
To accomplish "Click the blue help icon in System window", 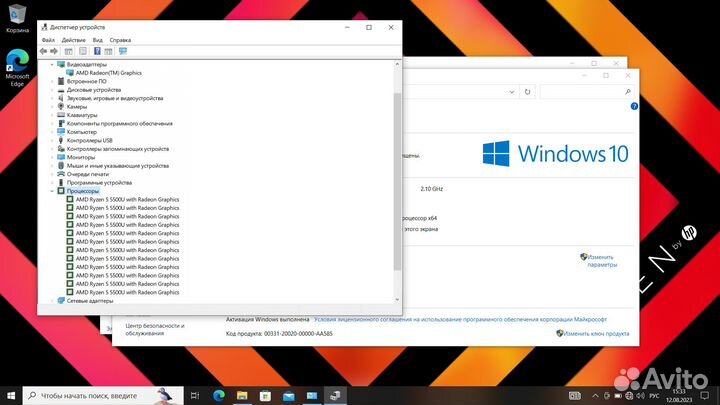I will pos(634,106).
